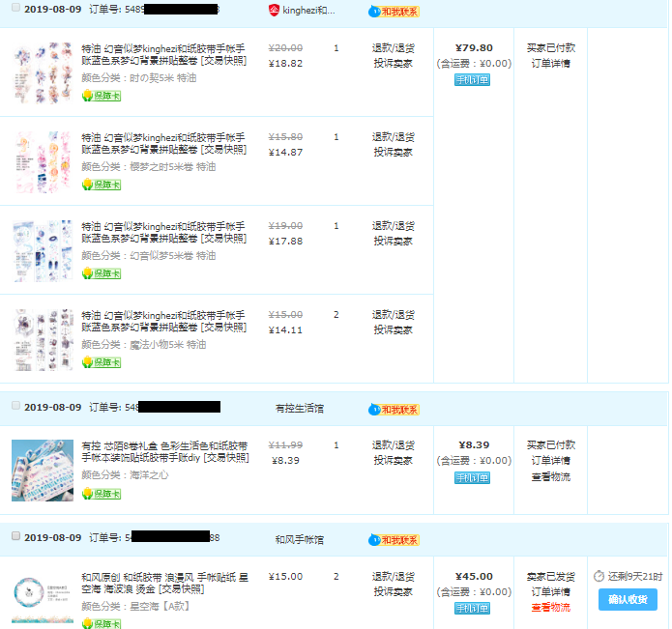Image resolution: width=672 pixels, height=629 pixels.
Task: Click the kinghezi shop red shield icon
Action: [274, 10]
